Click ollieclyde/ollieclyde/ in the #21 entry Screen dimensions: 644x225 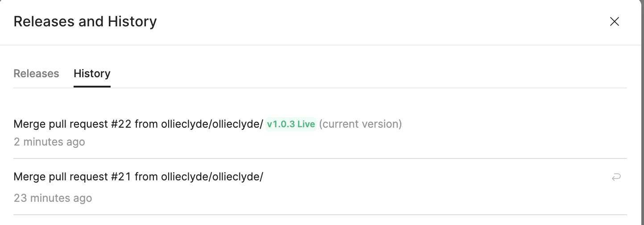point(212,177)
